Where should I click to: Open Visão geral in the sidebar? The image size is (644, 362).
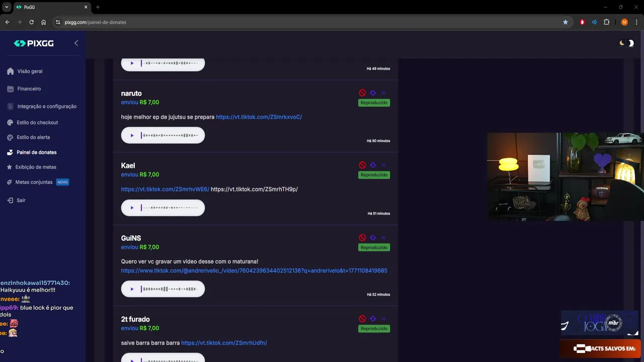(x=25, y=71)
